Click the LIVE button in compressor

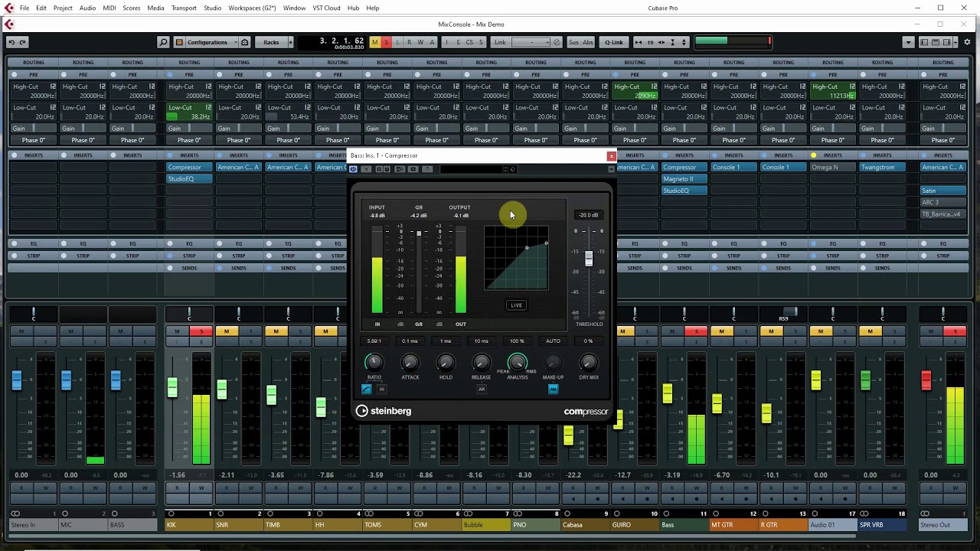point(516,305)
